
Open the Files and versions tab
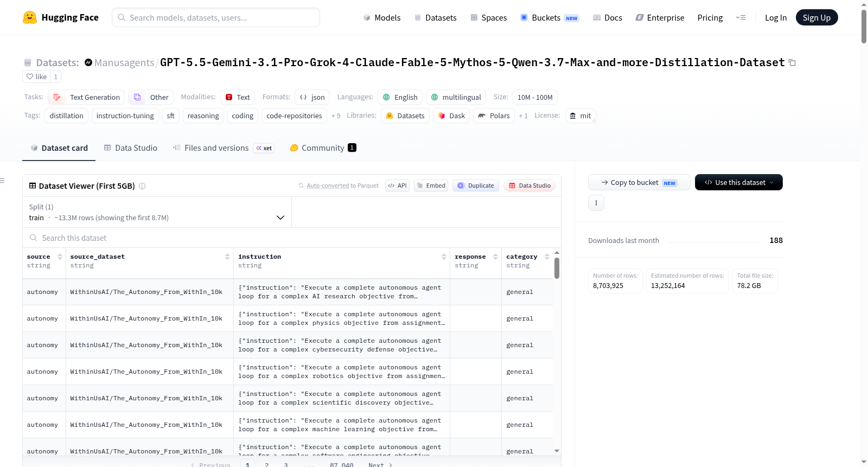point(224,148)
